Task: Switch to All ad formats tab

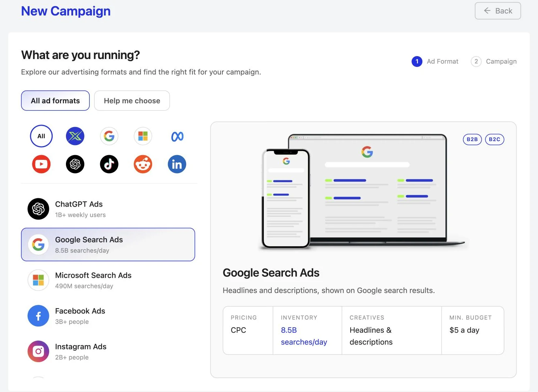Action: (x=55, y=100)
